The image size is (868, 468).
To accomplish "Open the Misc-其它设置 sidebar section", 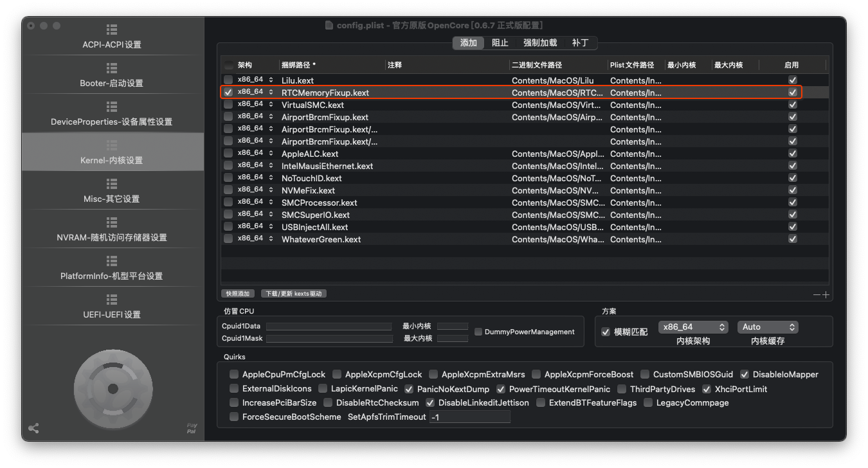I will (x=112, y=192).
